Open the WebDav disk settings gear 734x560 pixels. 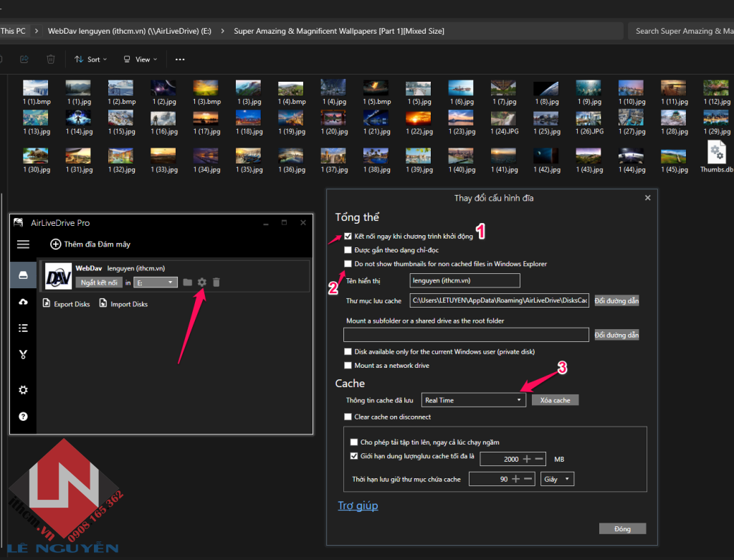[202, 283]
